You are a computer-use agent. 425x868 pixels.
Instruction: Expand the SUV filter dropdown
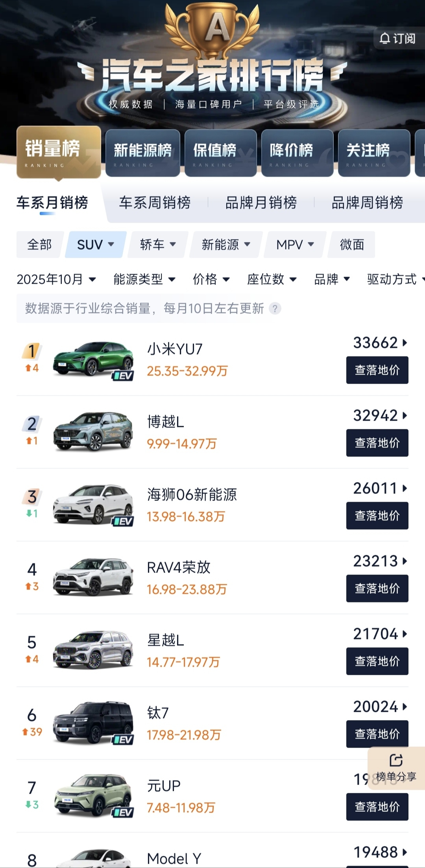point(96,244)
